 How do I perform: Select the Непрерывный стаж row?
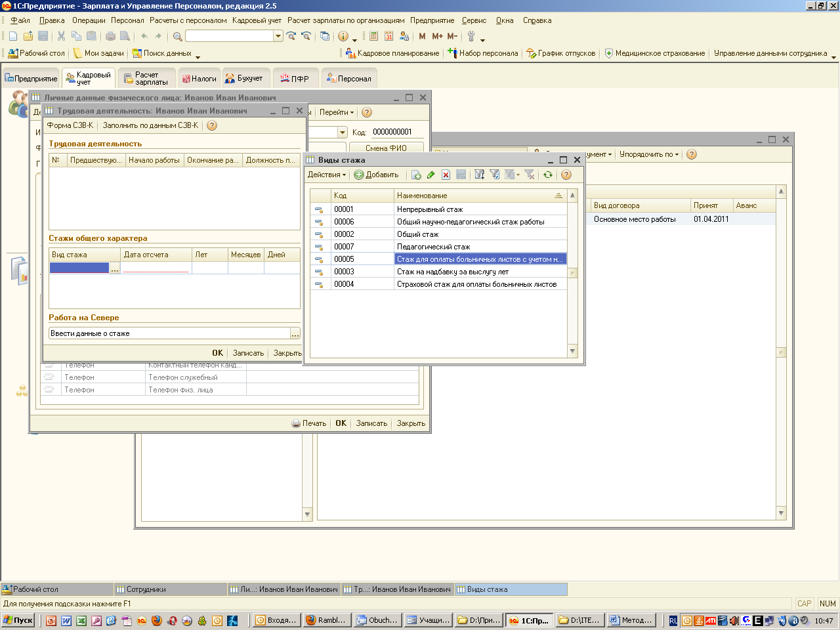coord(438,209)
